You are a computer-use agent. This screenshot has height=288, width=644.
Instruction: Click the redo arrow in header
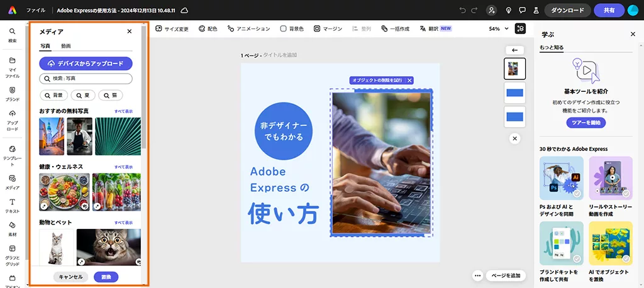click(474, 10)
